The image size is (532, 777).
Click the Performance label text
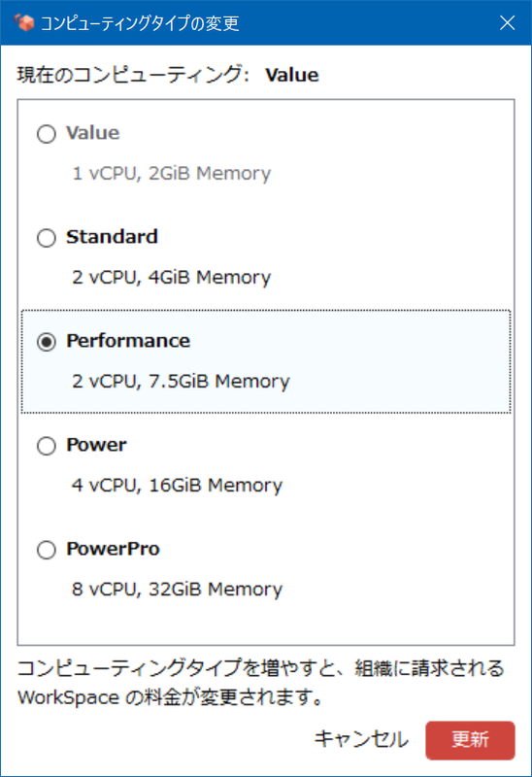pos(128,341)
